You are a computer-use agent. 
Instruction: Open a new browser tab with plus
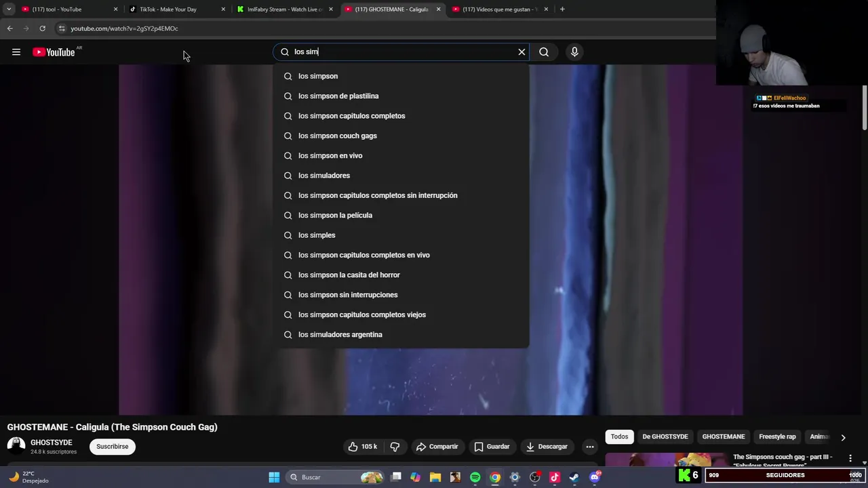pyautogui.click(x=562, y=9)
